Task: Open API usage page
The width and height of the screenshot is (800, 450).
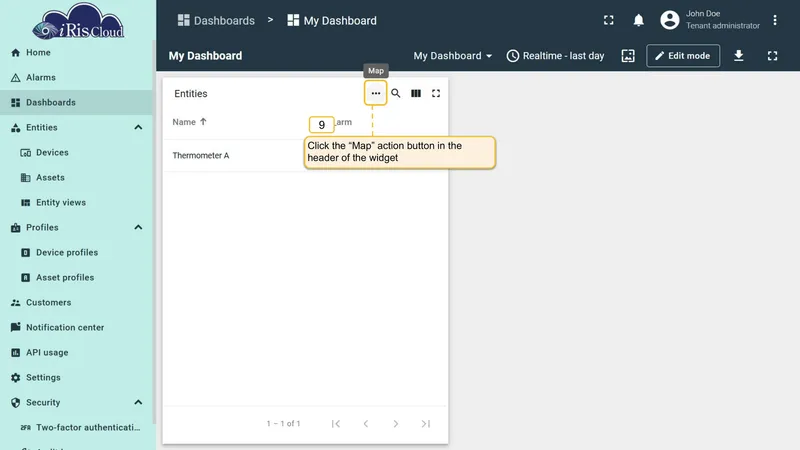Action: [76, 353]
